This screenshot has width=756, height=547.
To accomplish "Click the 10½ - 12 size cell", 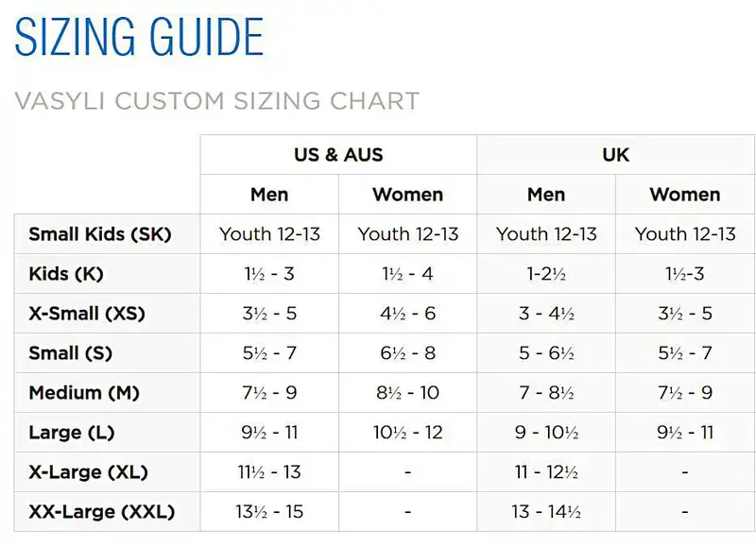I will (408, 433).
